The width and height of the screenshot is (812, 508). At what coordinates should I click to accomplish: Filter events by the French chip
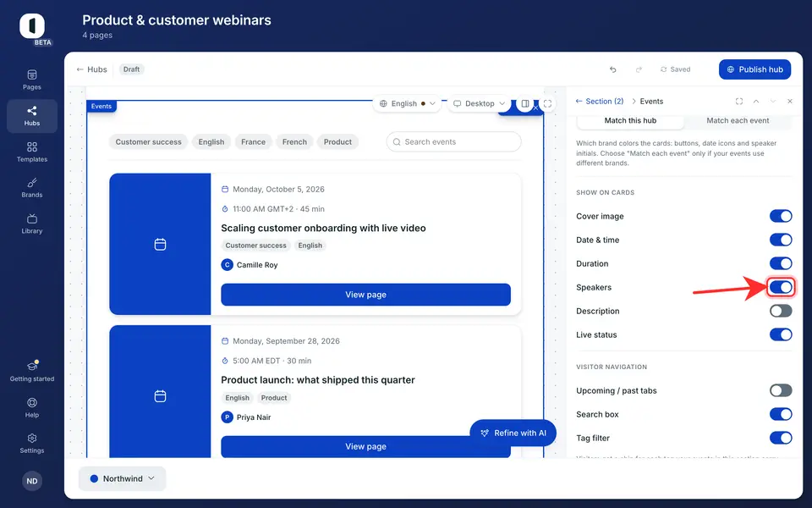click(x=294, y=142)
